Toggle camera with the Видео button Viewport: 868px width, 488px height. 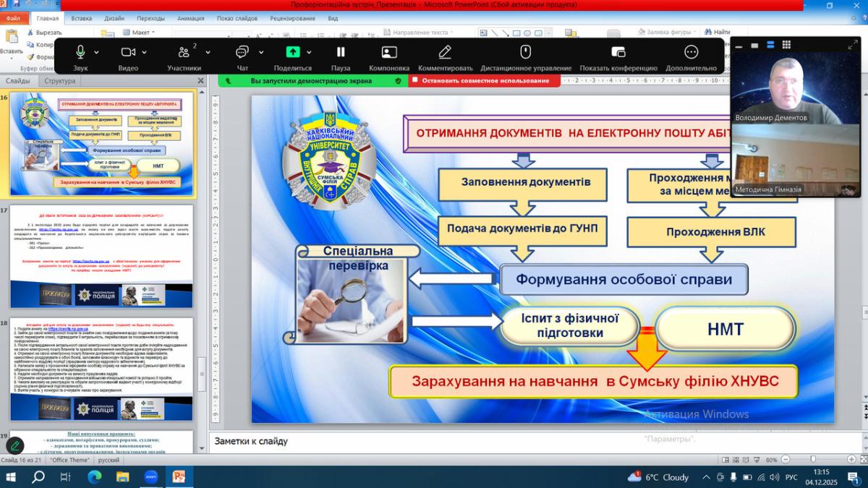tap(128, 53)
